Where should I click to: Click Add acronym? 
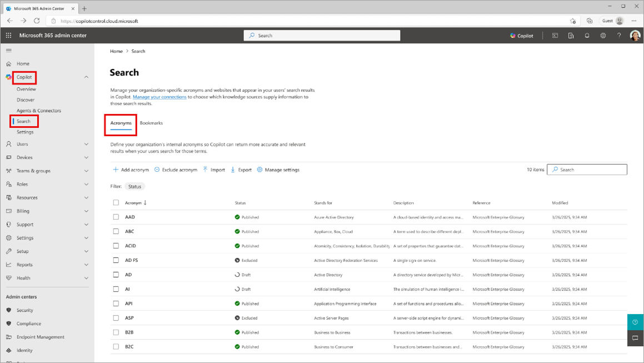click(x=131, y=170)
